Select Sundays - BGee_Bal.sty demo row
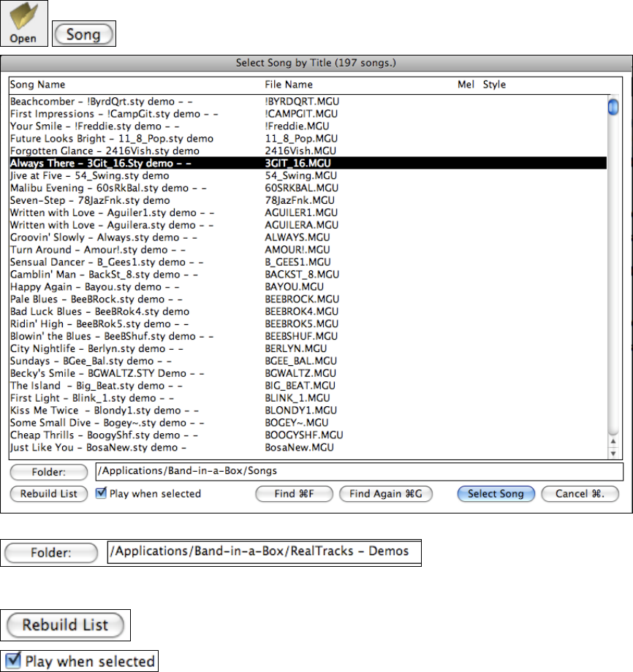 (x=308, y=362)
